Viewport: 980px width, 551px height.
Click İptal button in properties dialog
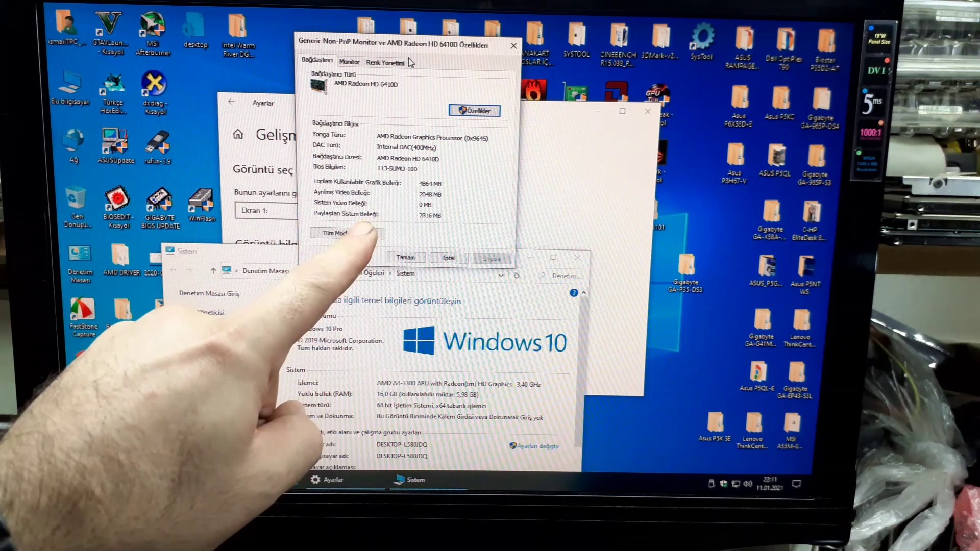pos(449,258)
